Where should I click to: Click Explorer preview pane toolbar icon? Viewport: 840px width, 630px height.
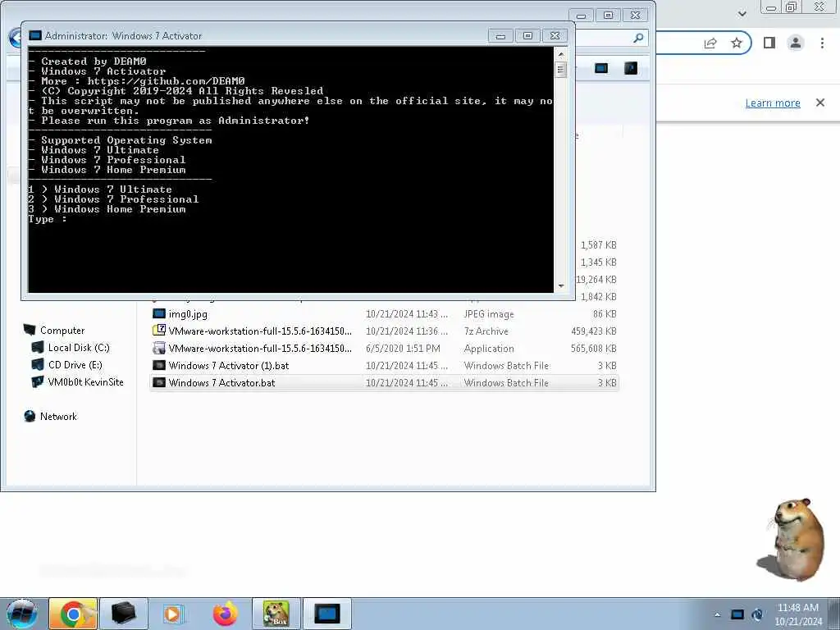[631, 68]
